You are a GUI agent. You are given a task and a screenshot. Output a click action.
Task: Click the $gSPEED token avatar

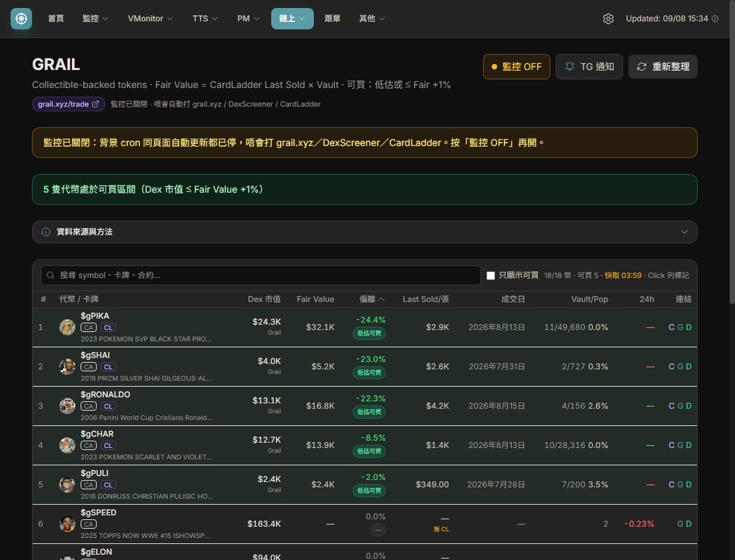click(x=67, y=524)
